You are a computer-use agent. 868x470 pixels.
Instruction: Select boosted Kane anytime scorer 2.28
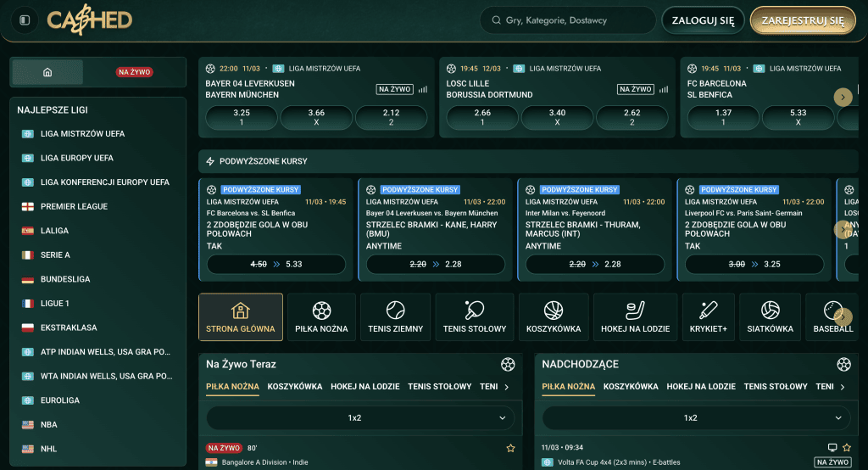point(436,265)
